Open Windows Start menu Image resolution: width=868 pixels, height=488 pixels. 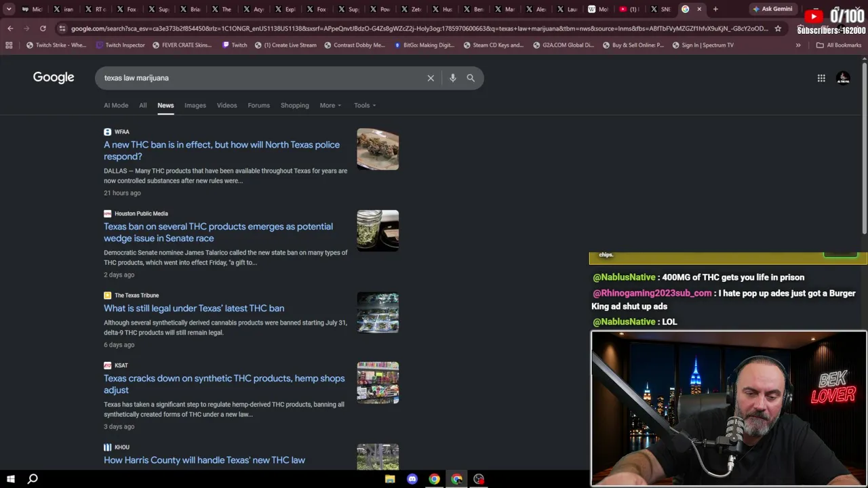[x=10, y=479]
